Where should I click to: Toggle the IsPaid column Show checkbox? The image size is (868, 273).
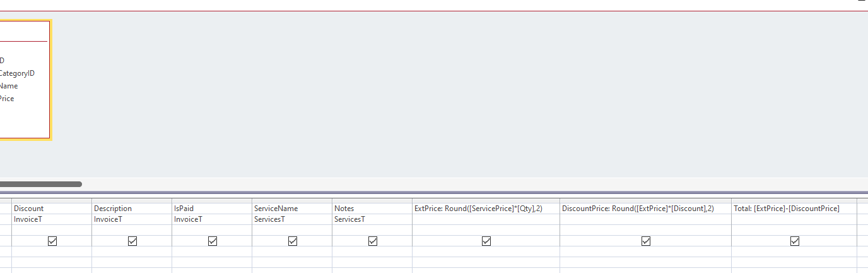[x=213, y=241]
